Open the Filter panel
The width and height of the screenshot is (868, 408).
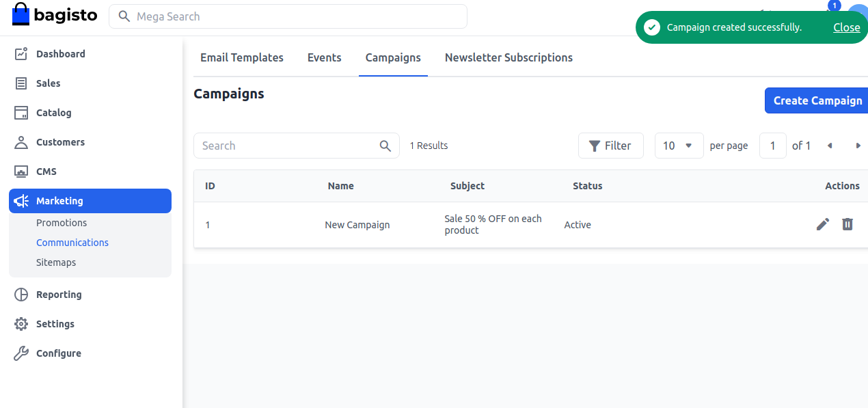tap(610, 146)
